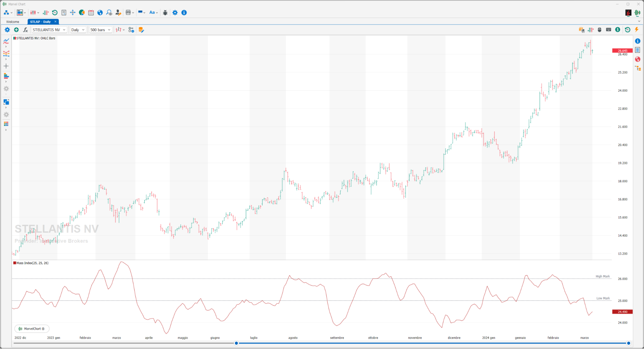Click the 24.490 Mass Index value label
The image size is (644, 349).
pos(622,312)
